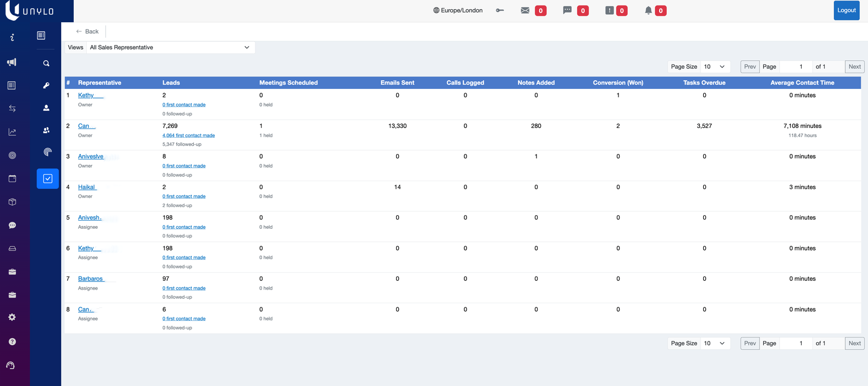This screenshot has height=386, width=868.
Task: Open the Barbaros representative link
Action: (91, 279)
